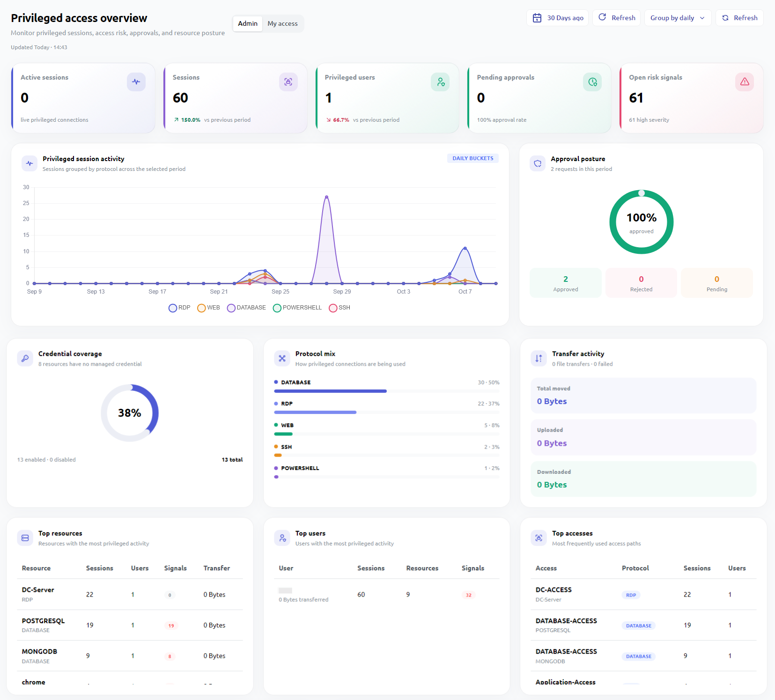Select POSTGRESQL row in Top resources
This screenshot has width=775, height=700.
coord(130,625)
